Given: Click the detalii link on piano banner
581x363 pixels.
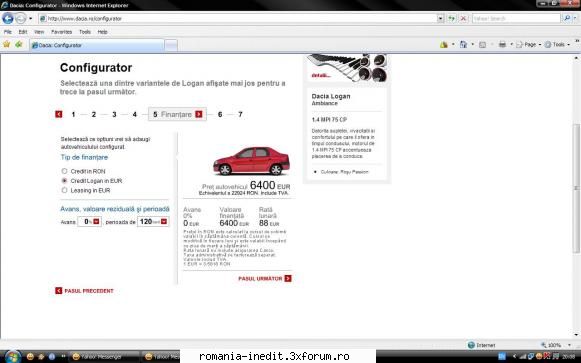Looking at the screenshot, I should tap(321, 75).
